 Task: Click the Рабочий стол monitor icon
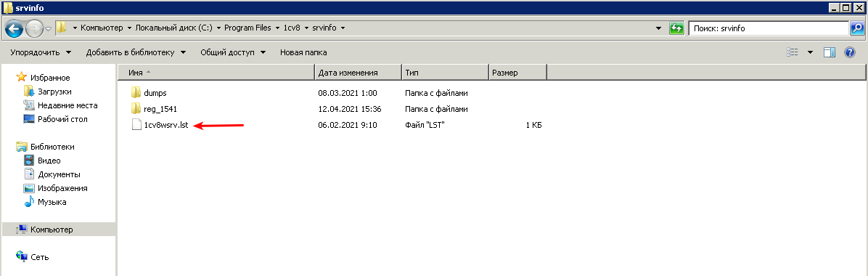click(x=29, y=119)
